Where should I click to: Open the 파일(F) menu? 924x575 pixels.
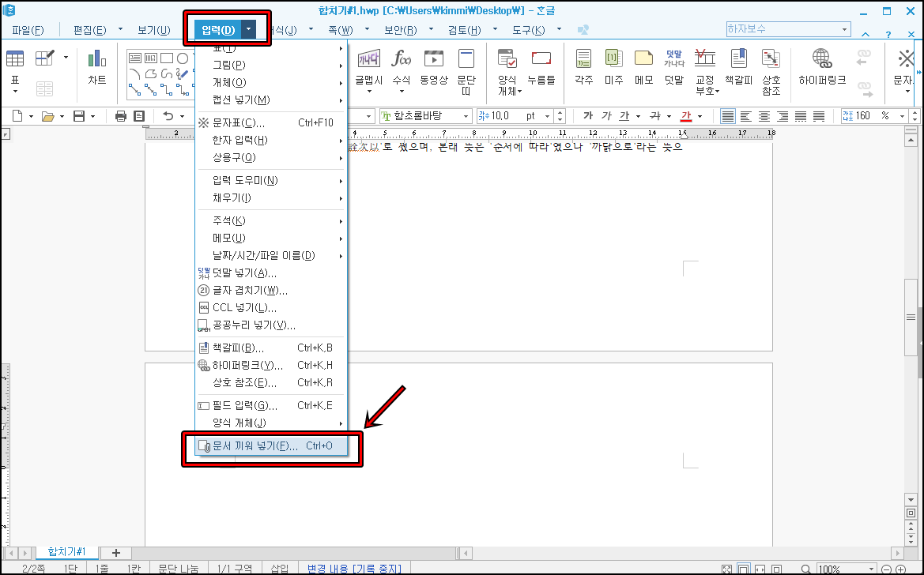pyautogui.click(x=28, y=30)
